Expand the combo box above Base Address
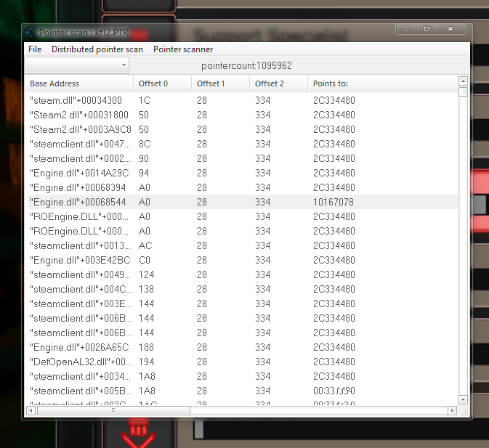 point(121,65)
